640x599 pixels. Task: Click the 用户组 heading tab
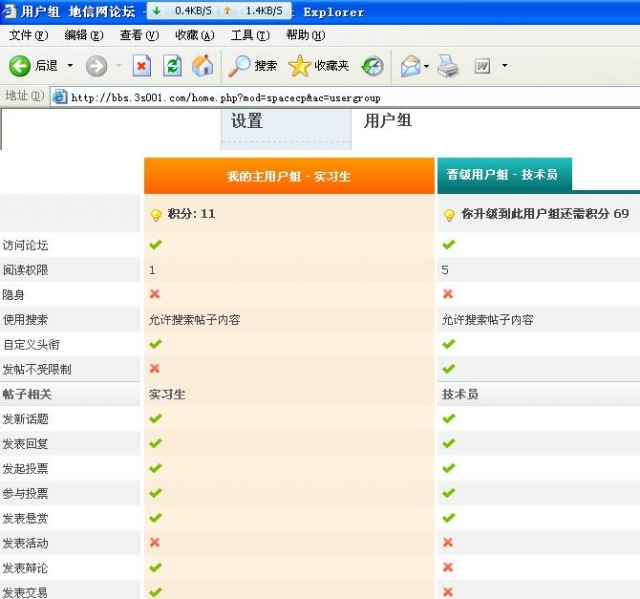coord(388,121)
